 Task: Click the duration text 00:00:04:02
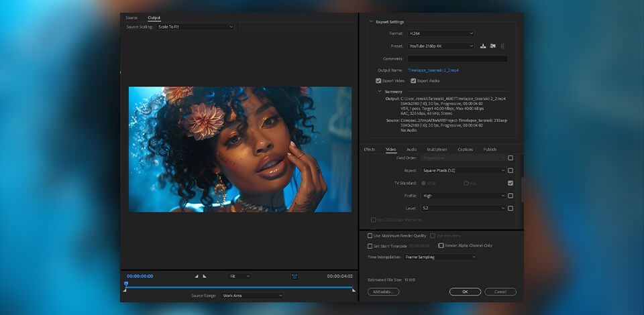click(x=339, y=276)
